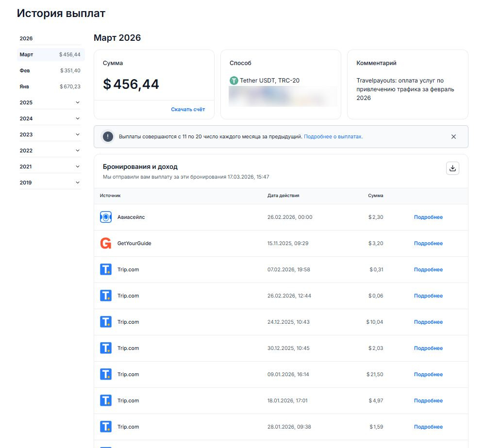The height and width of the screenshot is (448, 484).
Task: Click Trip.com logo for $1,59 booking
Action: pyautogui.click(x=106, y=427)
